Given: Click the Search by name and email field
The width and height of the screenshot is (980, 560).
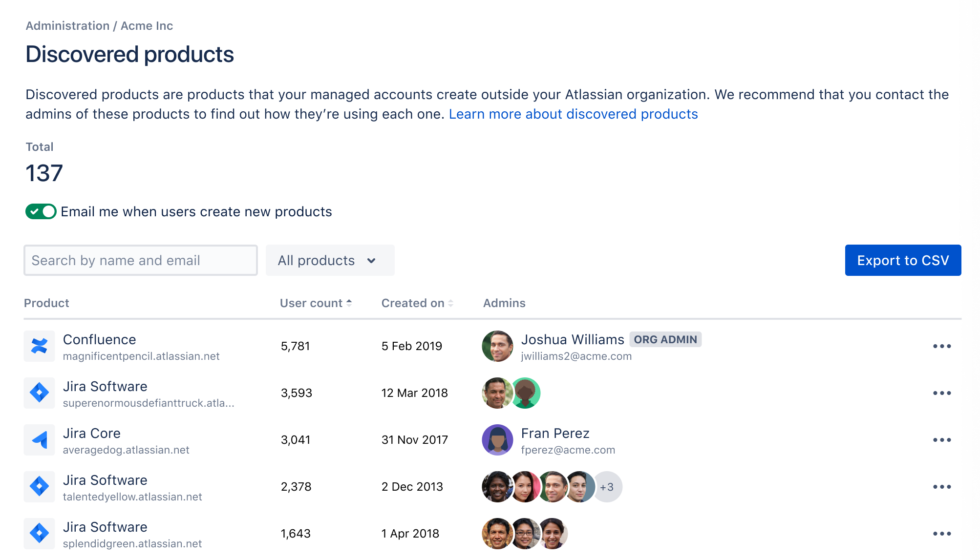Looking at the screenshot, I should [x=141, y=260].
